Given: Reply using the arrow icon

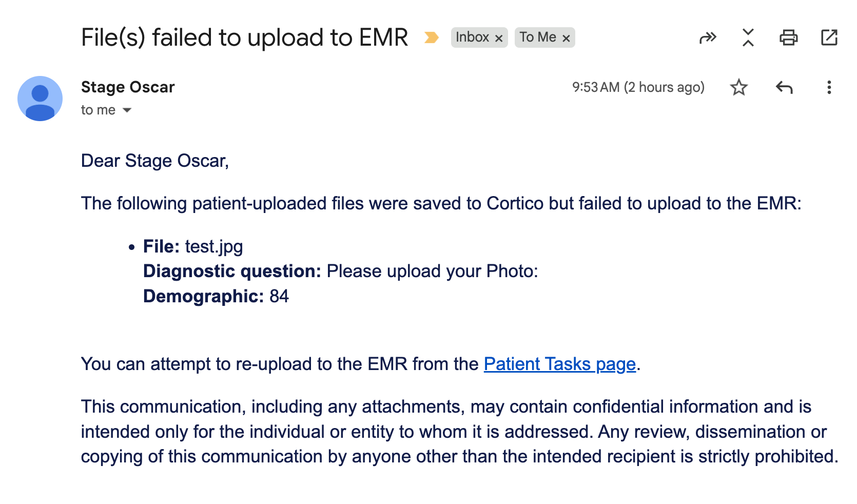Looking at the screenshot, I should pos(784,88).
